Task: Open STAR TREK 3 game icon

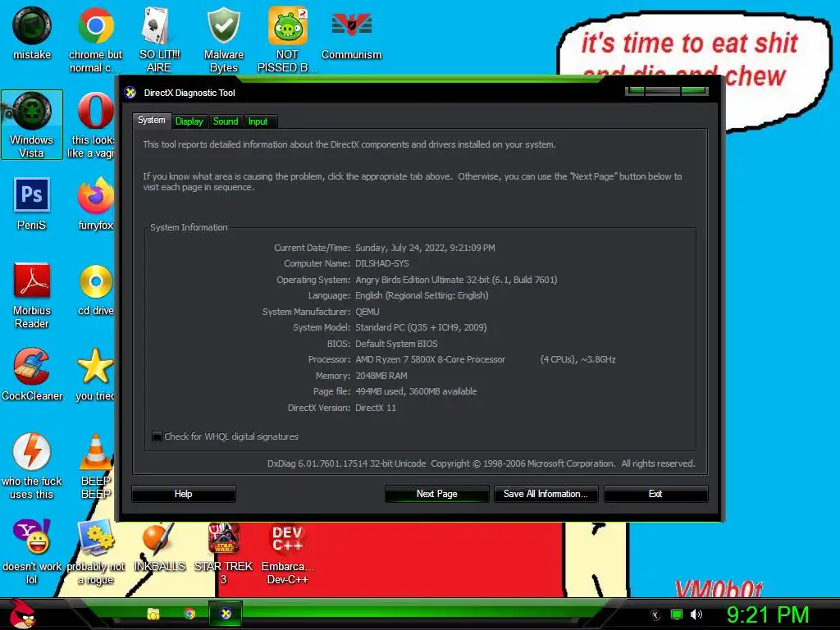Action: (x=223, y=554)
